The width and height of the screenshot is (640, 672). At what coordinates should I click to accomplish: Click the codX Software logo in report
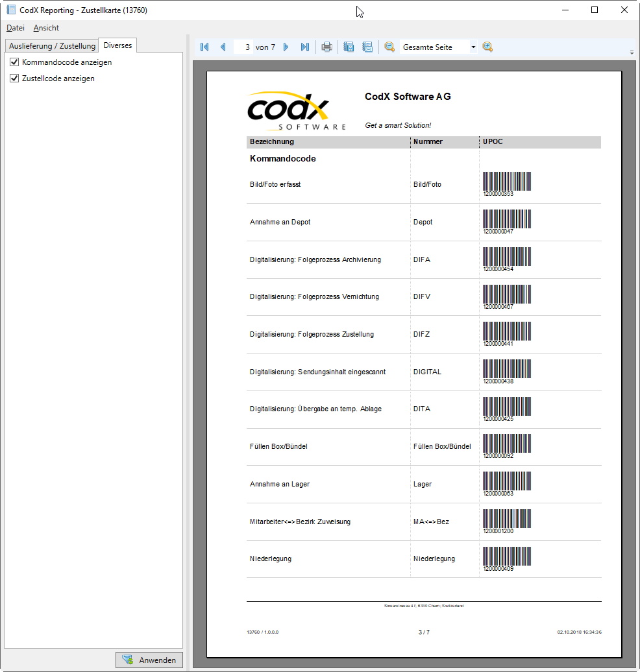click(296, 110)
